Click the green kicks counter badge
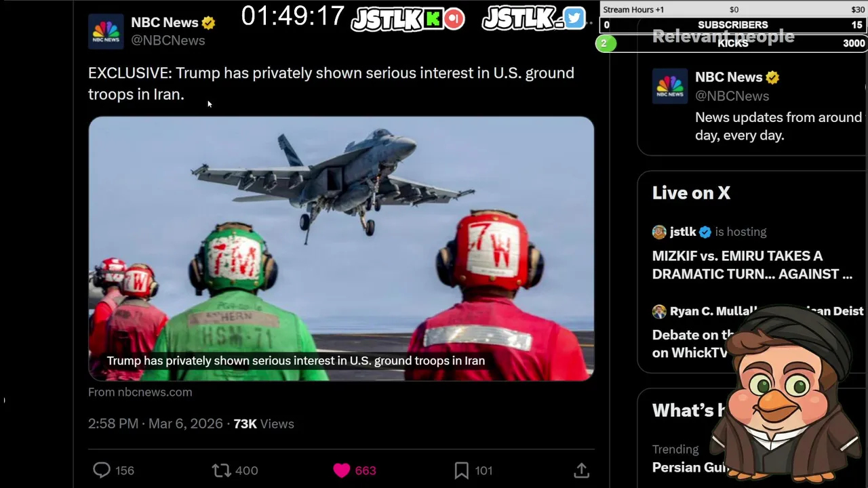 (606, 43)
